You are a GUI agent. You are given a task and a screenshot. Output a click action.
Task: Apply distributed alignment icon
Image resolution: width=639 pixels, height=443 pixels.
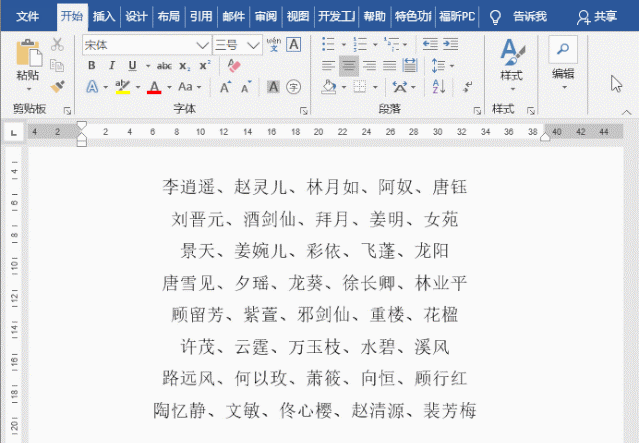coord(410,65)
